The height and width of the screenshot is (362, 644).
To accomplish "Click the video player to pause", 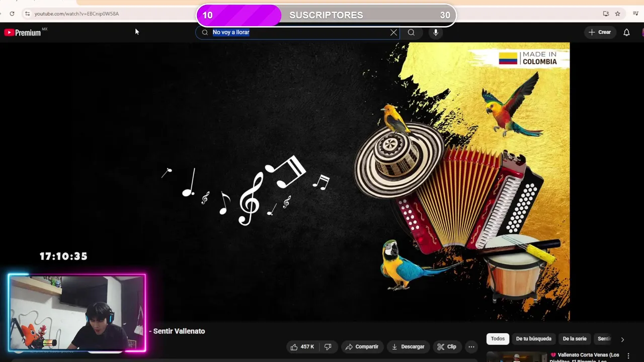I will point(285,182).
